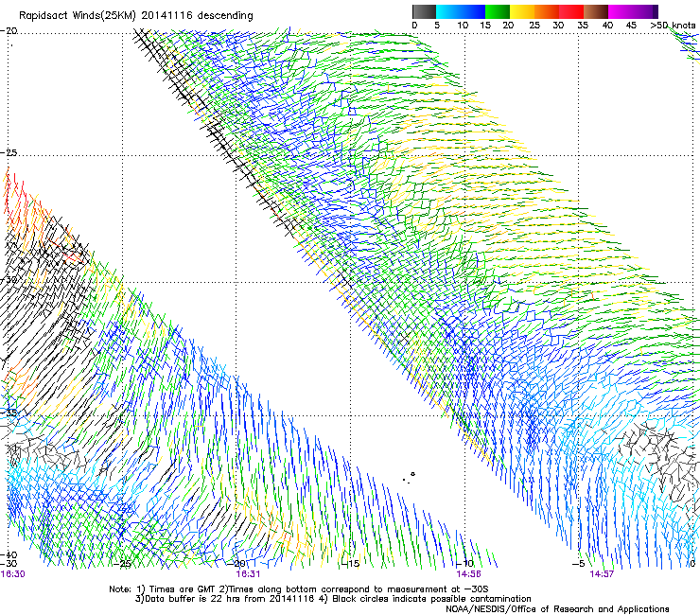Viewport: 700px width, 615px height.
Task: Click the small black contamination circle near -12 longitude
Action: pos(413,474)
